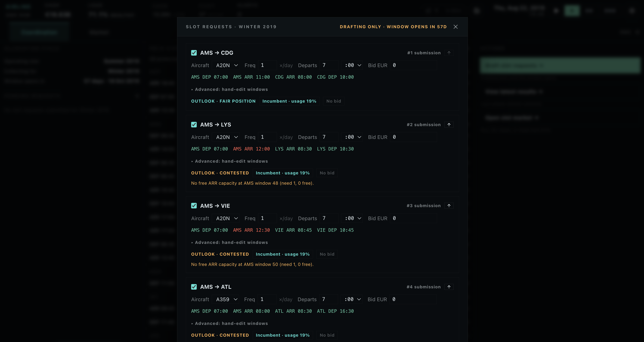Uncheck the AMS → VIE route checkbox
Image resolution: width=644 pixels, height=342 pixels.
(x=194, y=206)
